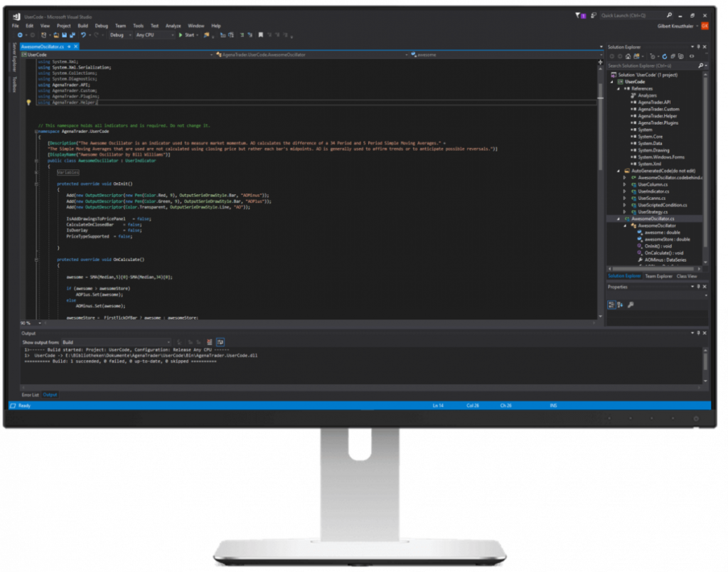Toggle pin on AwesomeOscillator.cs tab
The image size is (728, 572).
point(69,47)
